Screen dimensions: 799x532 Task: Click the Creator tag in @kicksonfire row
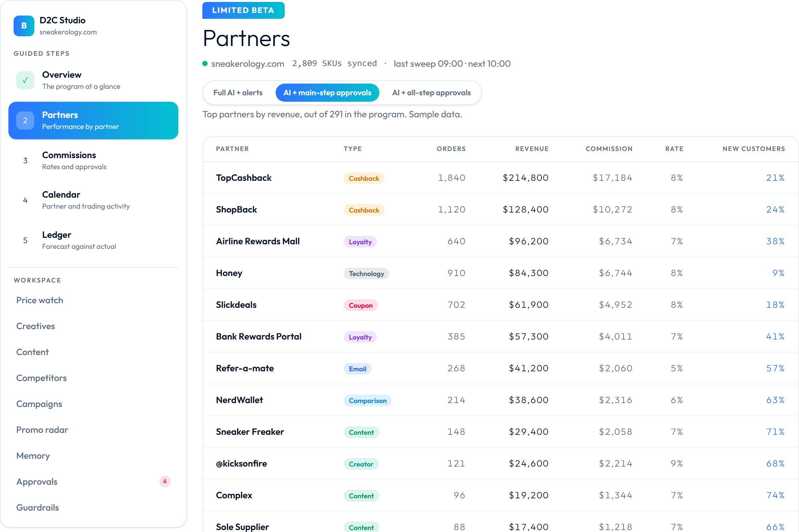click(361, 464)
